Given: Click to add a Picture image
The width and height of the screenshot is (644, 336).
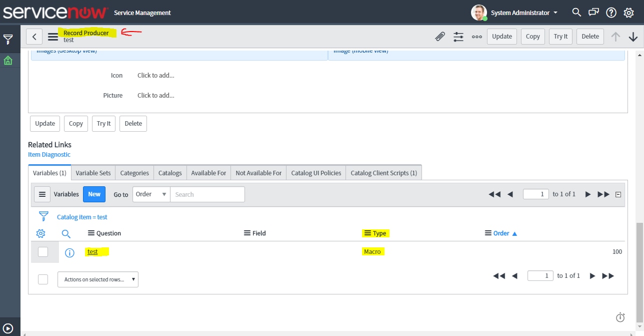Looking at the screenshot, I should [x=156, y=96].
